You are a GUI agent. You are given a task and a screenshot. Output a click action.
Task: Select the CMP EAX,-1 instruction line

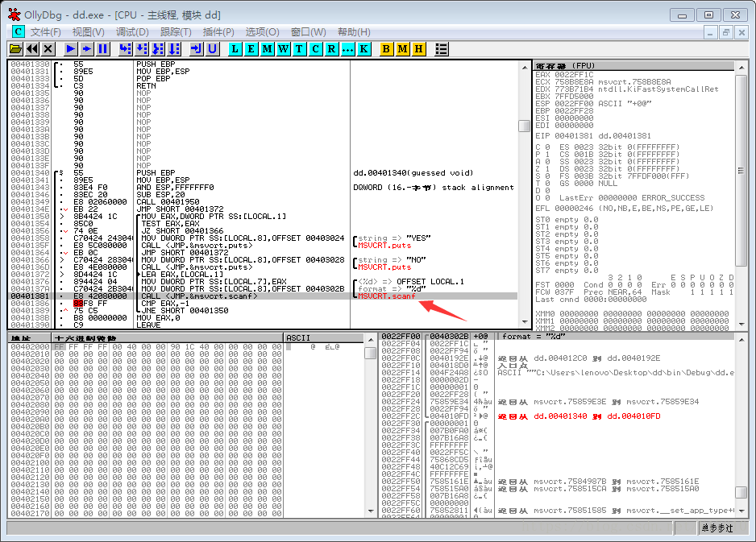point(263,304)
